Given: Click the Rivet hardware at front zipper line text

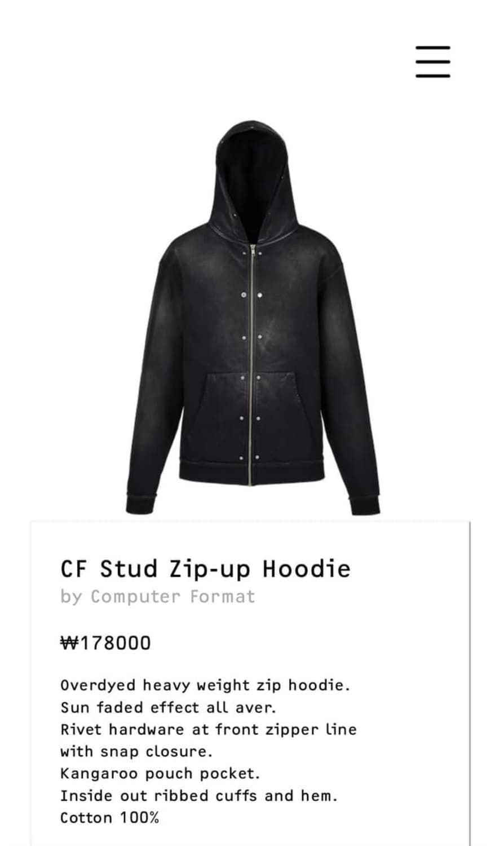Looking at the screenshot, I should click(209, 729).
